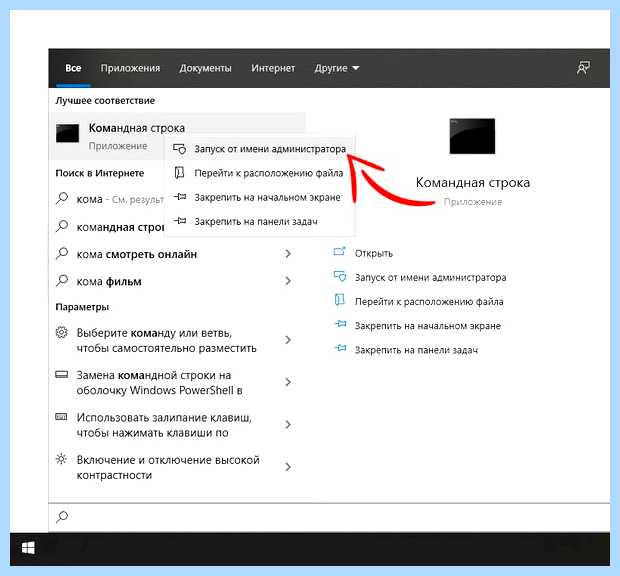The height and width of the screenshot is (576, 620).
Task: Click pin icon beside context menu start-screen entry
Action: pyautogui.click(x=180, y=196)
